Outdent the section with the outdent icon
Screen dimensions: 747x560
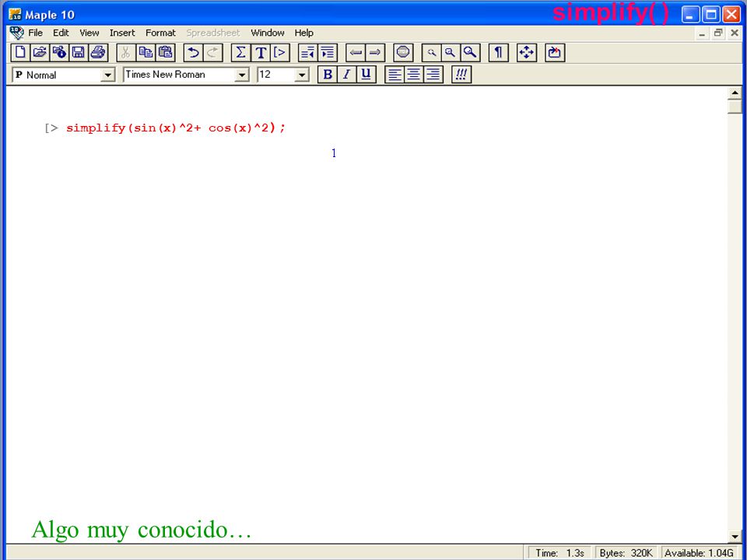click(x=308, y=52)
